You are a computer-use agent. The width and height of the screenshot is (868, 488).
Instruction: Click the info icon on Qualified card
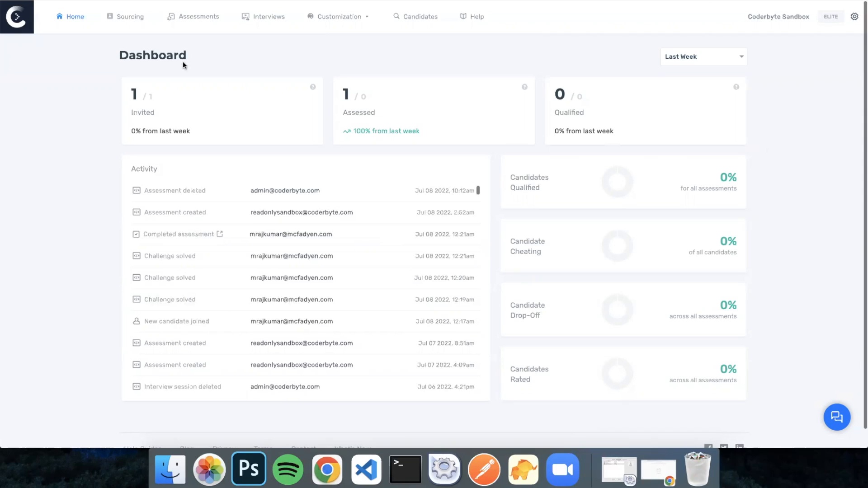point(736,87)
